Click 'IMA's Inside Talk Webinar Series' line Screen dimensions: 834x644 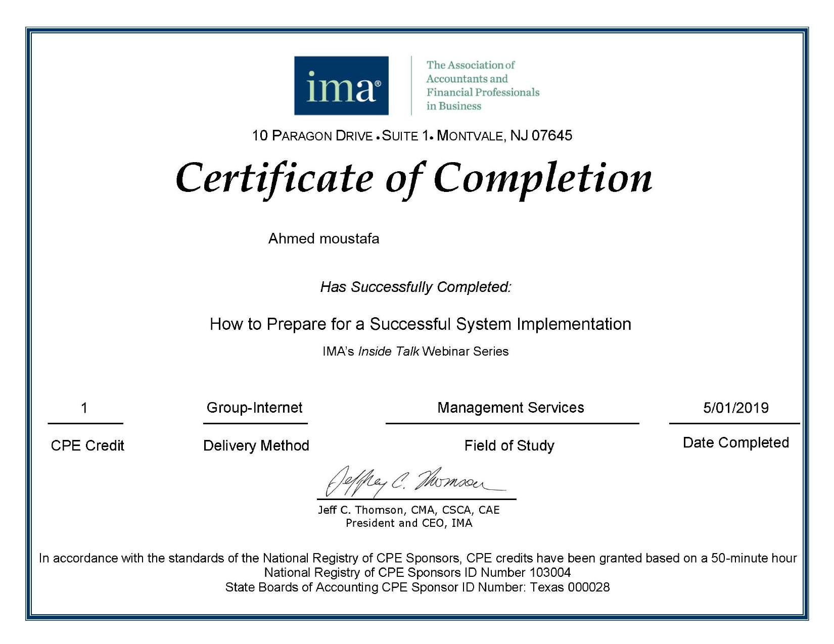pyautogui.click(x=415, y=351)
